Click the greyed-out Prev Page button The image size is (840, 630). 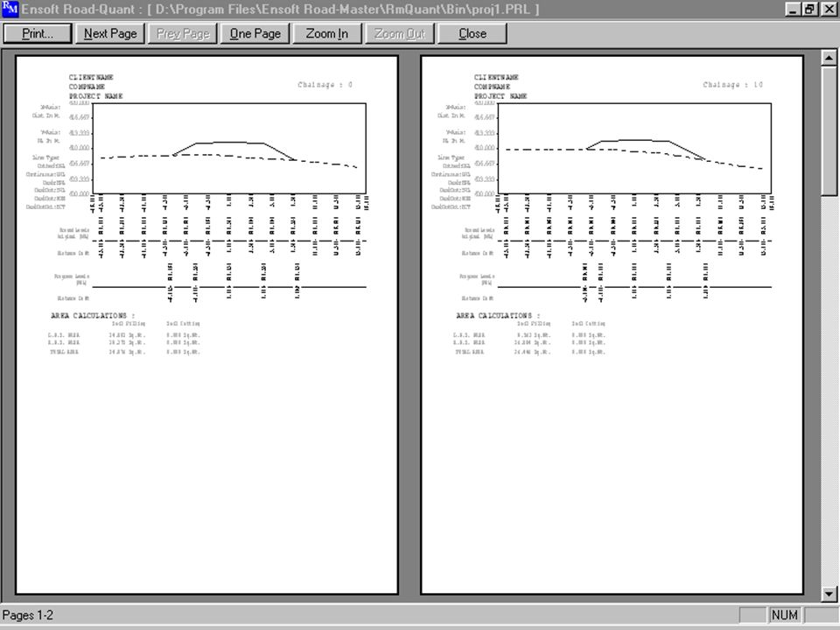(183, 33)
